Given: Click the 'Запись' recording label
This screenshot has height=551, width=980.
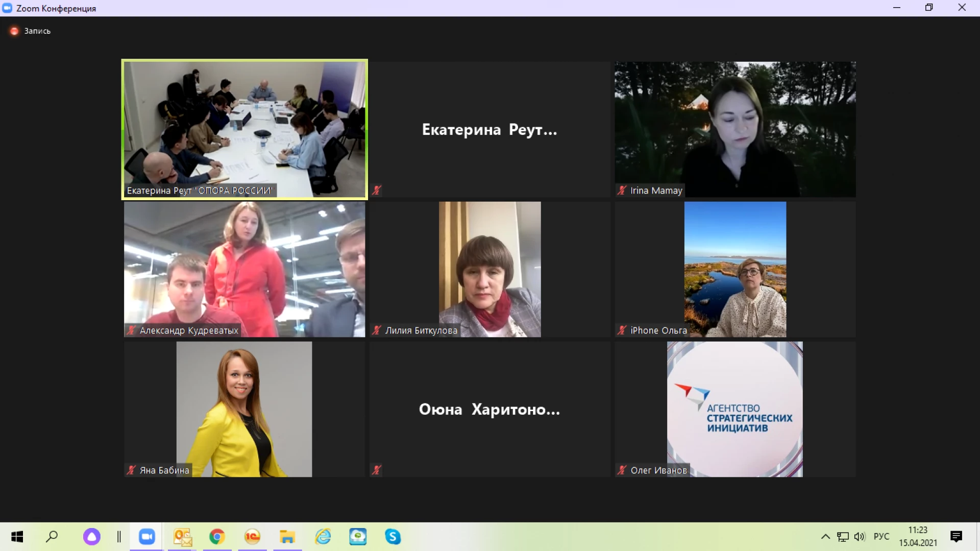Looking at the screenshot, I should pyautogui.click(x=37, y=31).
